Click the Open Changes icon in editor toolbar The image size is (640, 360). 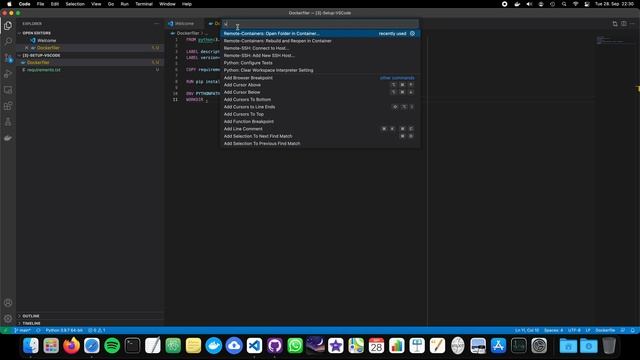point(615,24)
